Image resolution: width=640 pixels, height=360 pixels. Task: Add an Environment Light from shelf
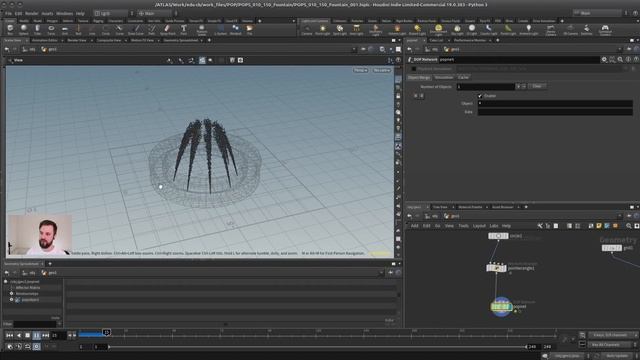438,29
